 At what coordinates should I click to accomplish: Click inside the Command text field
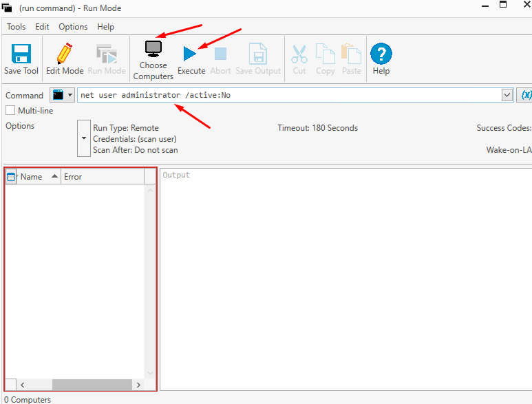(x=289, y=95)
